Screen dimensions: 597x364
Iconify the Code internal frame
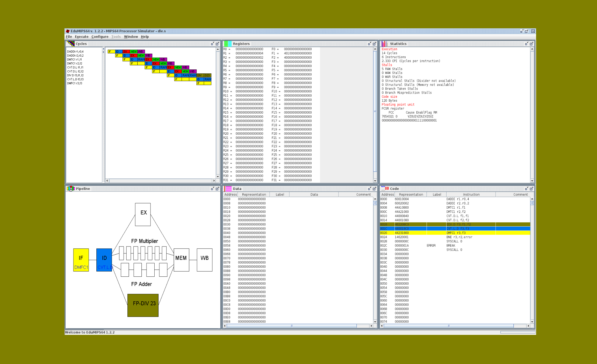527,189
